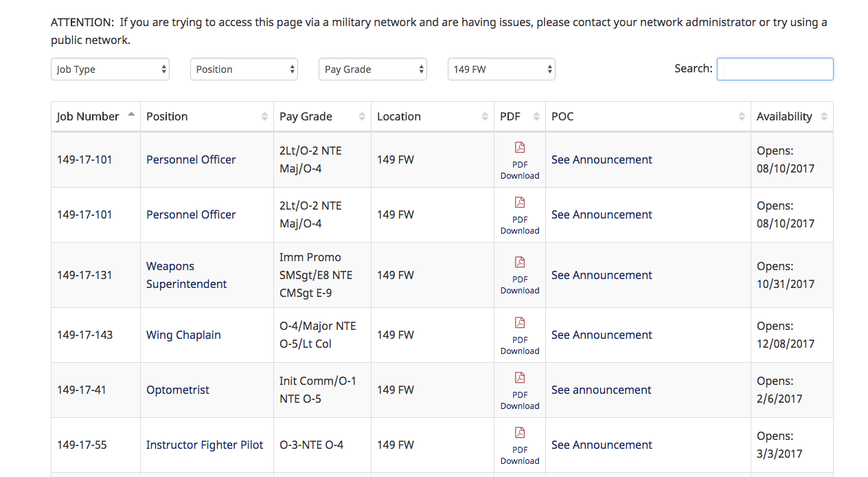Sort by the PDF column arrows
Screen dimensions: 868x477
tap(536, 117)
